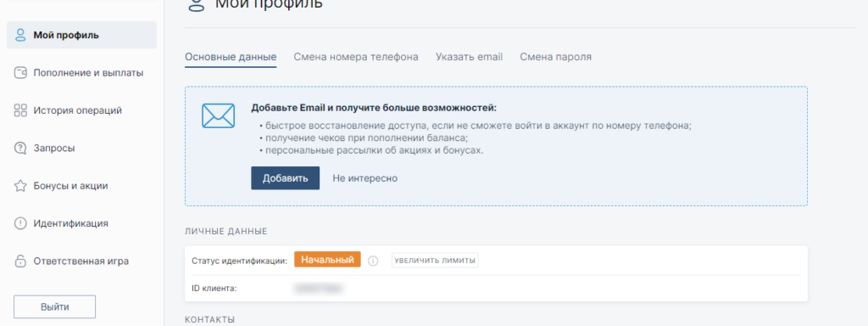
Task: Click the grid icon beside История операций
Action: (20, 110)
